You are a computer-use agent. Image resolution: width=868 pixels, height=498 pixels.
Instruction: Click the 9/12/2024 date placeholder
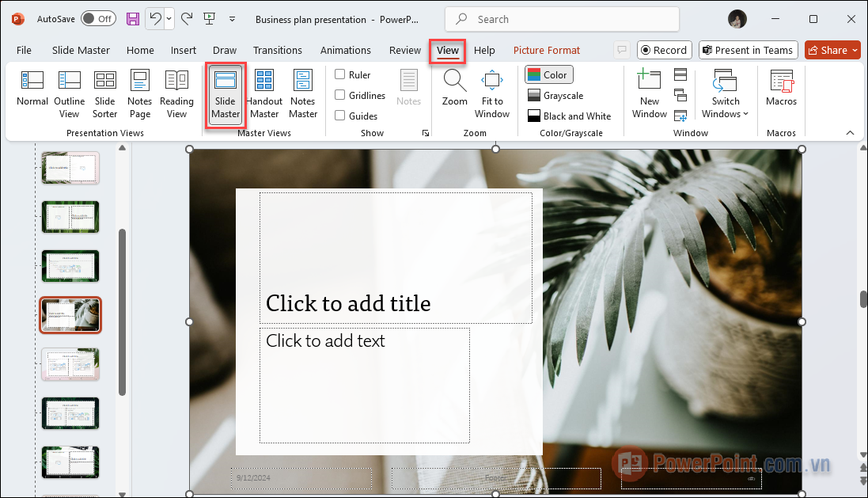point(301,478)
